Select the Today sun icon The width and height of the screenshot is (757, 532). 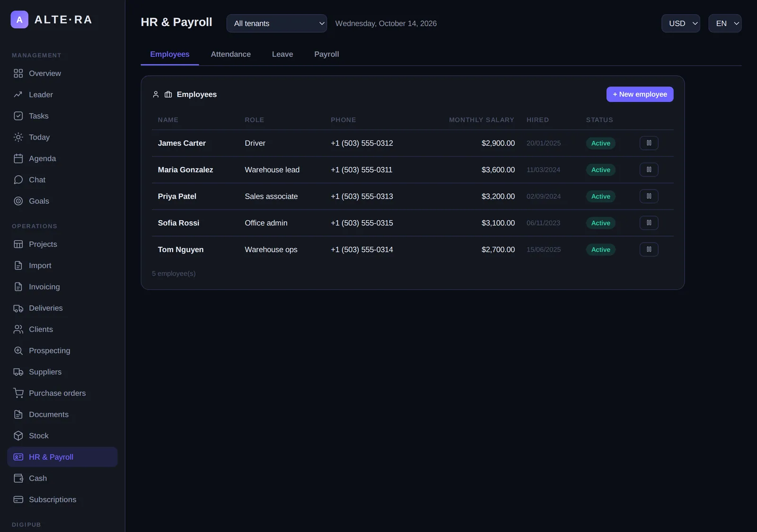18,137
